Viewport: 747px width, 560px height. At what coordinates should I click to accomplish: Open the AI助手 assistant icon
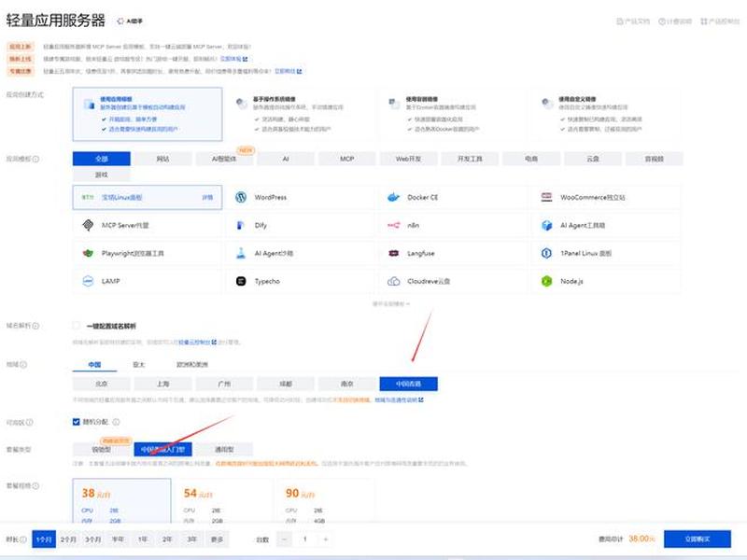pos(120,21)
